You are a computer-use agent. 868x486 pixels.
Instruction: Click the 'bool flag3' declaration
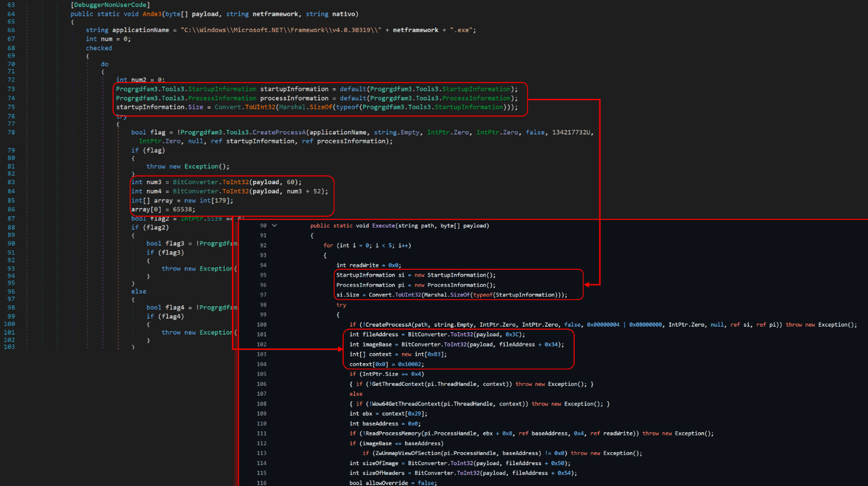pos(192,243)
